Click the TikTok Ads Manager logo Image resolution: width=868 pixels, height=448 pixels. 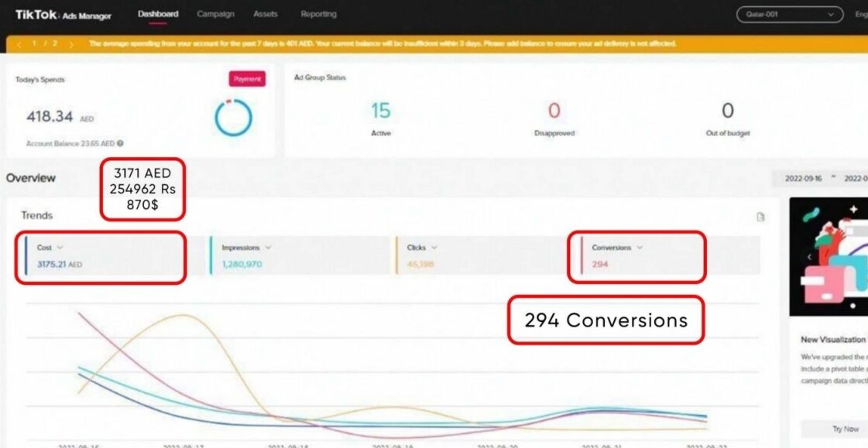(x=63, y=15)
